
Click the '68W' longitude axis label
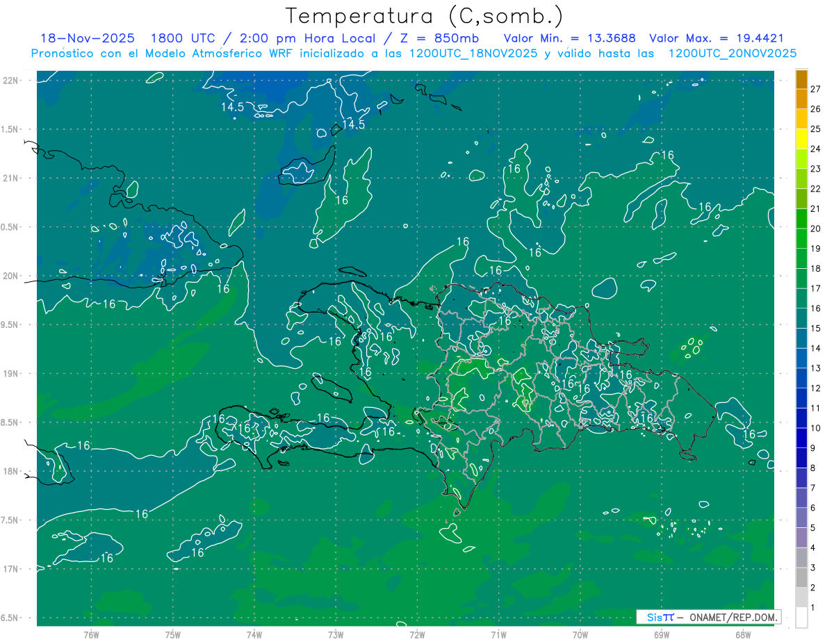743,635
